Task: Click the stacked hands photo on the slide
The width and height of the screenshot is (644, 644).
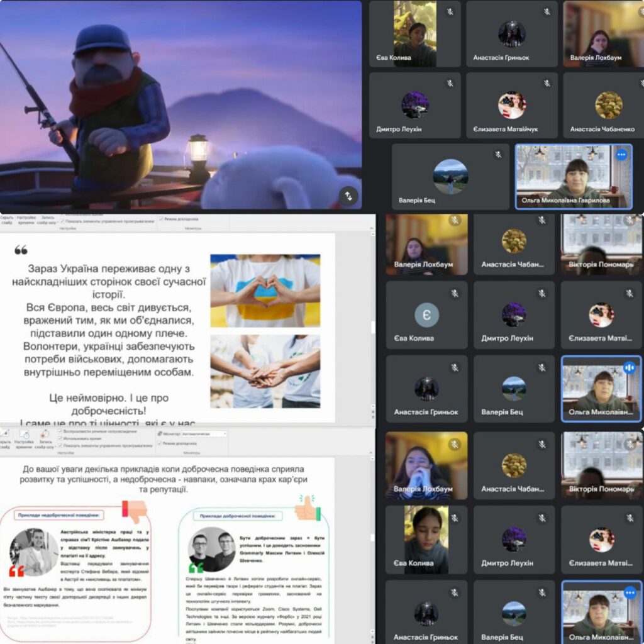Action: (x=265, y=371)
